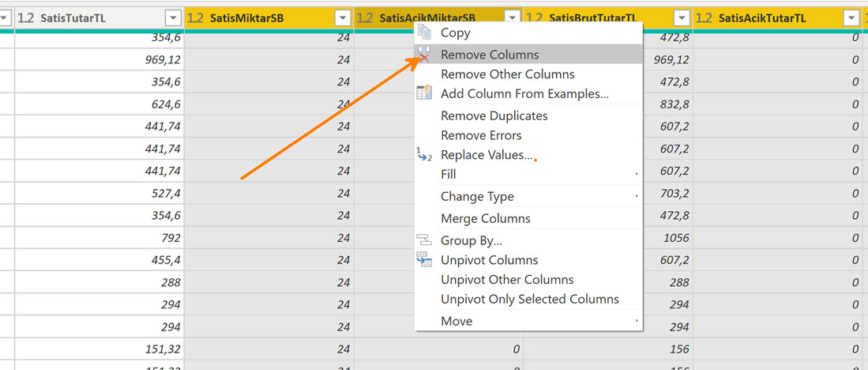
Task: Click the 455,4 cell
Action: point(99,260)
